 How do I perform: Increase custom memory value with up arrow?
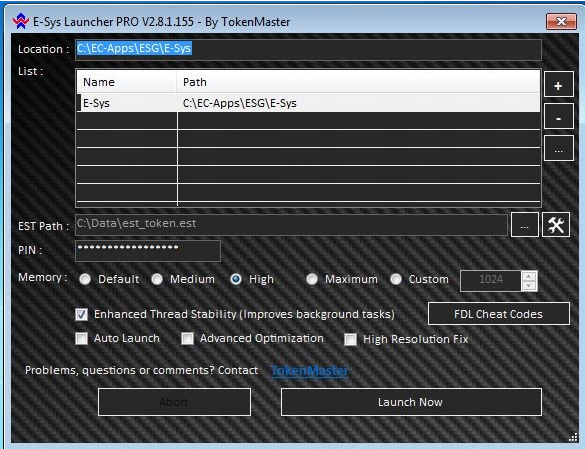click(x=529, y=276)
